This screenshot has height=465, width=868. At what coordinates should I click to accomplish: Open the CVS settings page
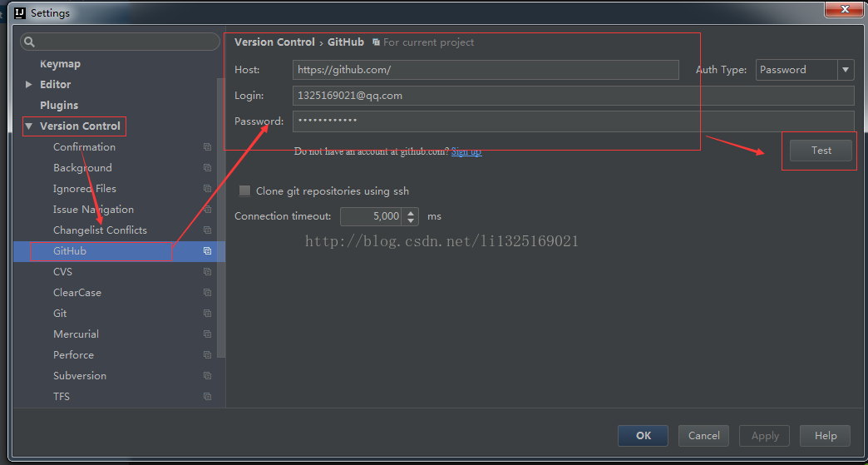(62, 272)
